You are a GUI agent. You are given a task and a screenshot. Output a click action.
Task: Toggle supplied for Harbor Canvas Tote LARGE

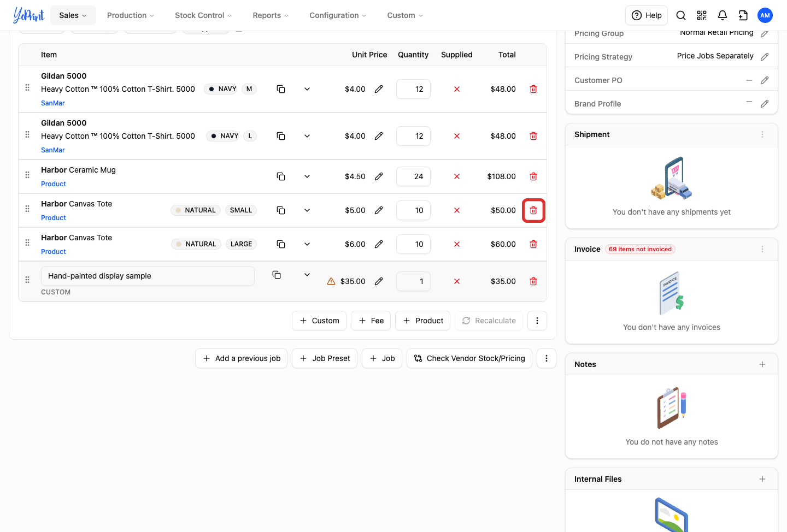457,244
